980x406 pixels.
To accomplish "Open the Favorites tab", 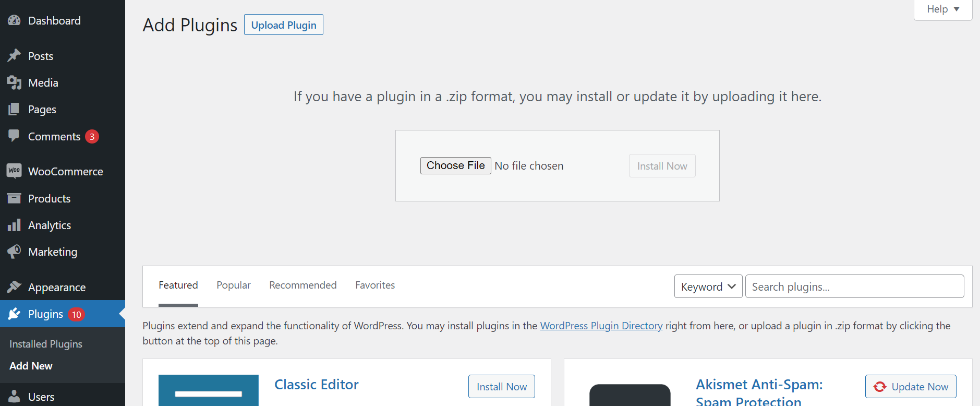I will 375,285.
